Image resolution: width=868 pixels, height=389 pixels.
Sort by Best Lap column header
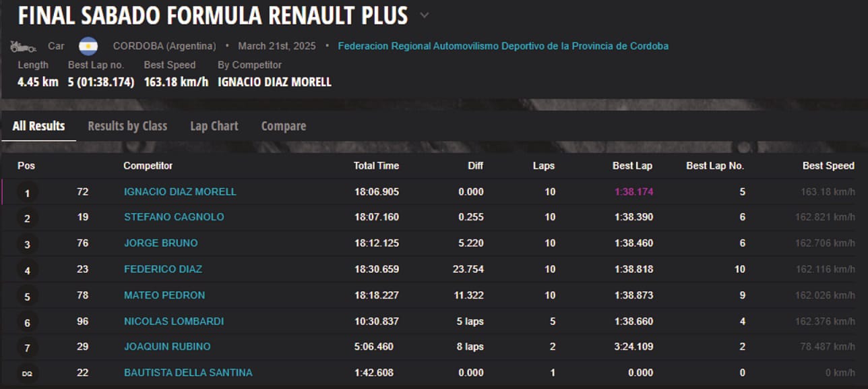(632, 166)
